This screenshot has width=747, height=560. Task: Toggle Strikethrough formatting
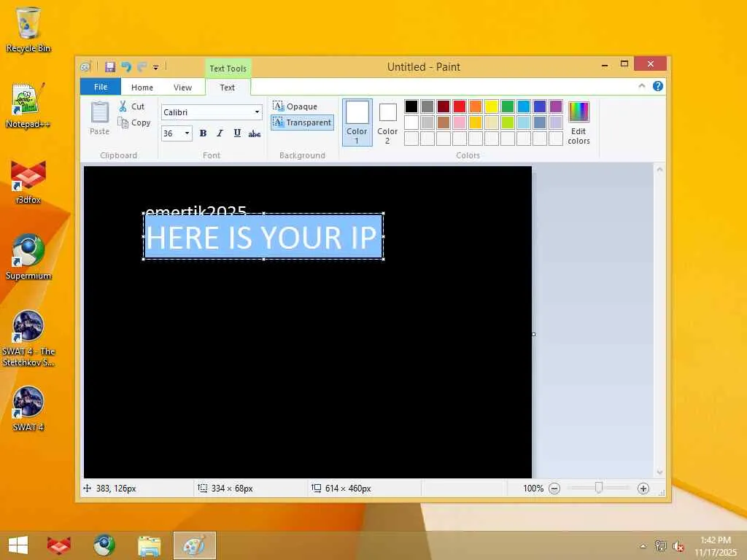pyautogui.click(x=255, y=133)
